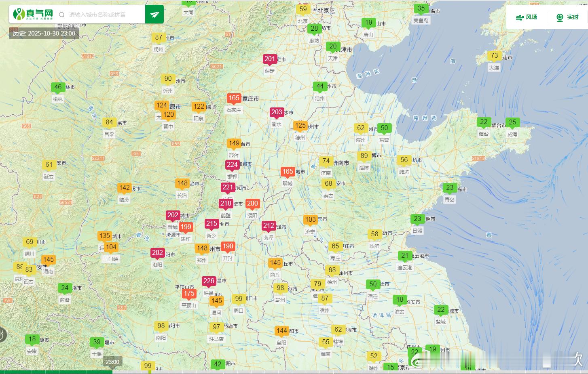Click the 聊城 marker showing 165
The height and width of the screenshot is (374, 588).
click(288, 172)
